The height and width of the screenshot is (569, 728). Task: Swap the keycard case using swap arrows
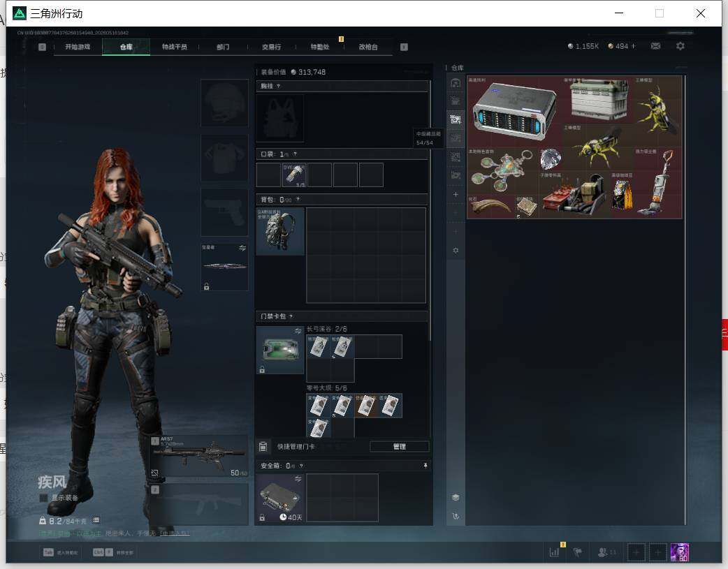[x=298, y=331]
